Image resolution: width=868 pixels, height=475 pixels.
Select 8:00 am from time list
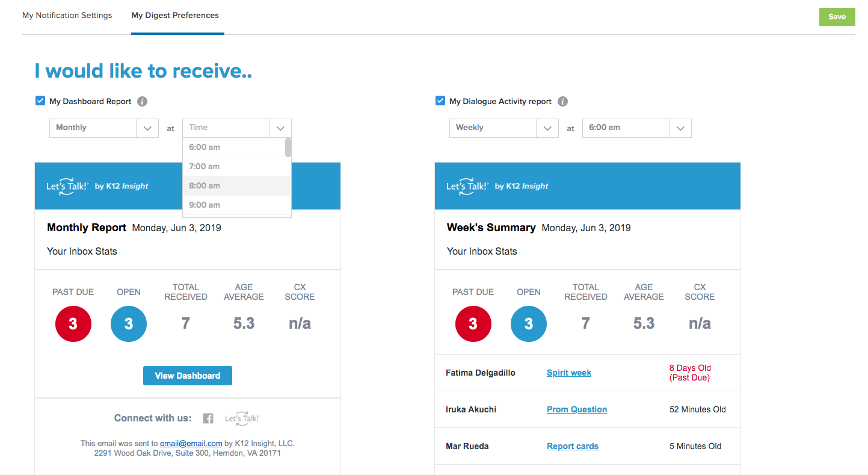[205, 185]
